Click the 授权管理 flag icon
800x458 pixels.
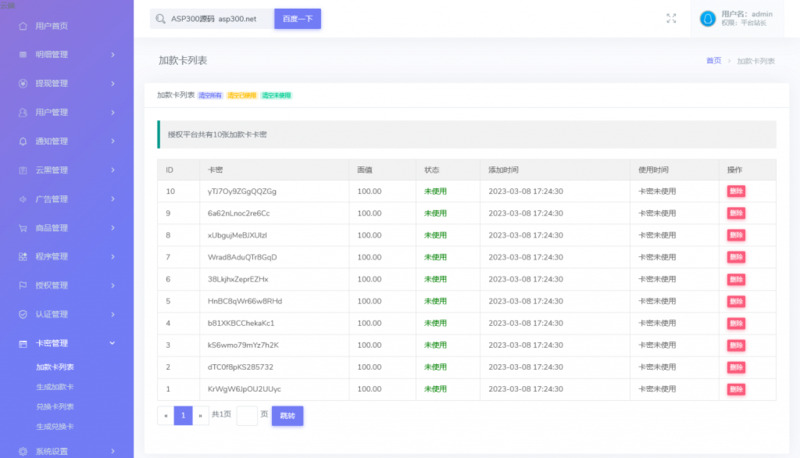pyautogui.click(x=23, y=285)
